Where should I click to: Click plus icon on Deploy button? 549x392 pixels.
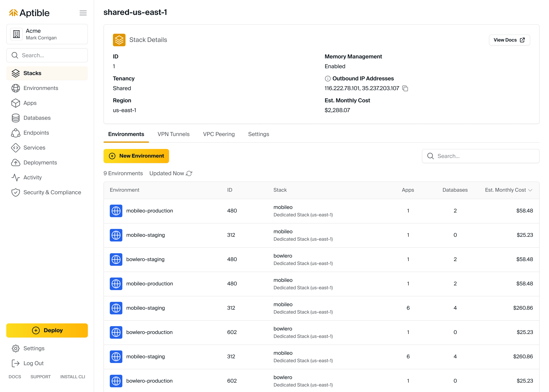[x=36, y=330]
